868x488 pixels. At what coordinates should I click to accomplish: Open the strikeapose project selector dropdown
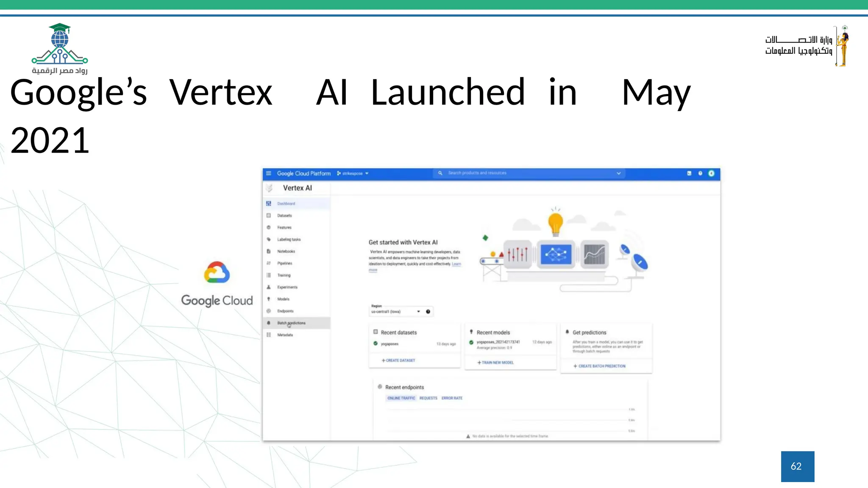pyautogui.click(x=353, y=173)
